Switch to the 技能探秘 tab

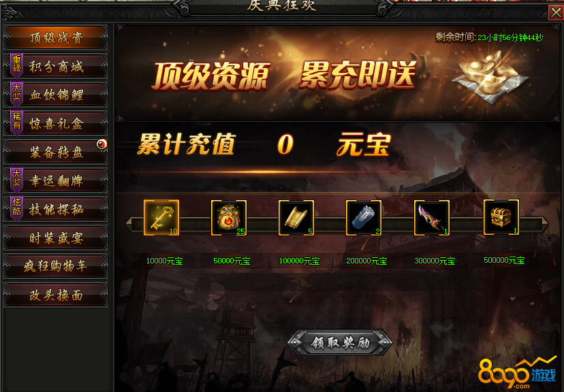point(56,209)
